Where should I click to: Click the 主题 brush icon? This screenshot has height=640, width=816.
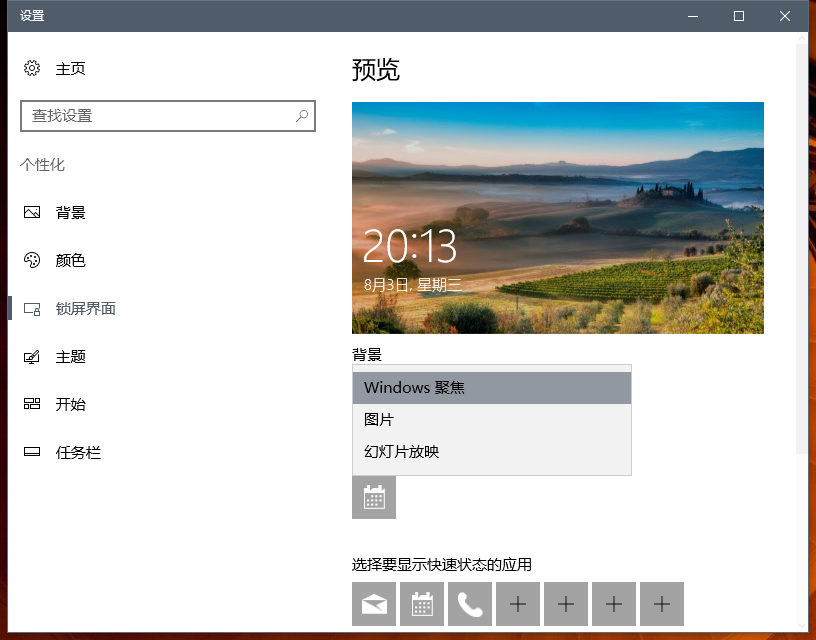coord(32,357)
